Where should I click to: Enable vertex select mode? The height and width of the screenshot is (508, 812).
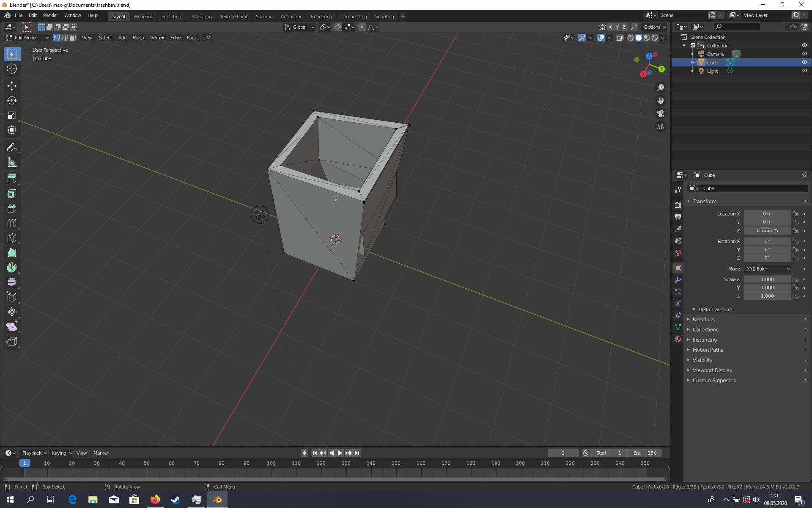coord(57,38)
